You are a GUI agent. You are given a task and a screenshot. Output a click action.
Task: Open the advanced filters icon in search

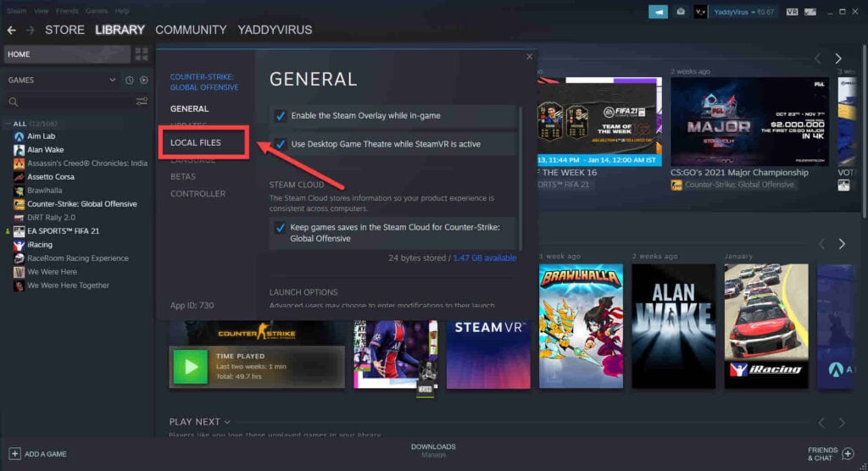142,102
